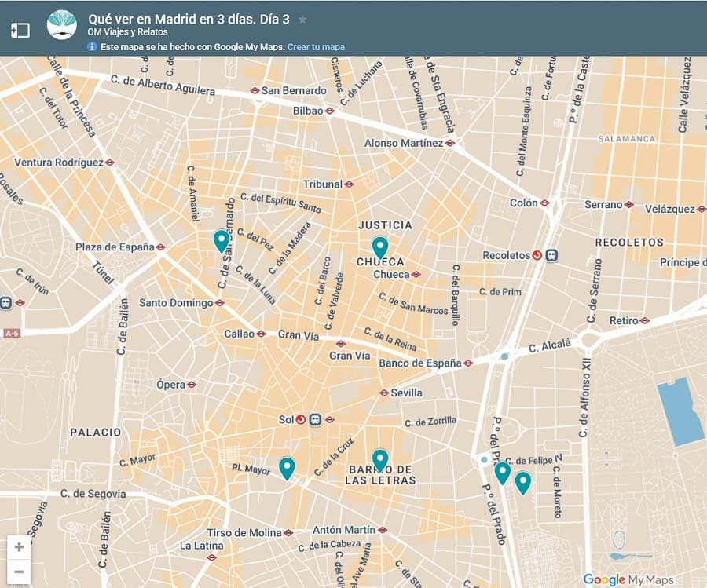Click the Recoletos Cercanías icon
Viewport: 707px width, 588px height.
tap(537, 255)
